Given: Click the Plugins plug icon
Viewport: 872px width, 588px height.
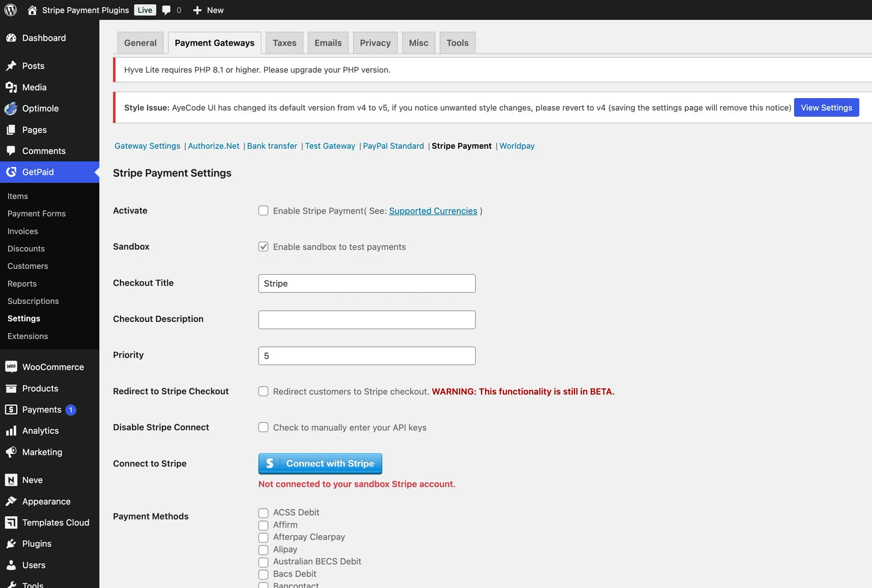Looking at the screenshot, I should coord(11,544).
